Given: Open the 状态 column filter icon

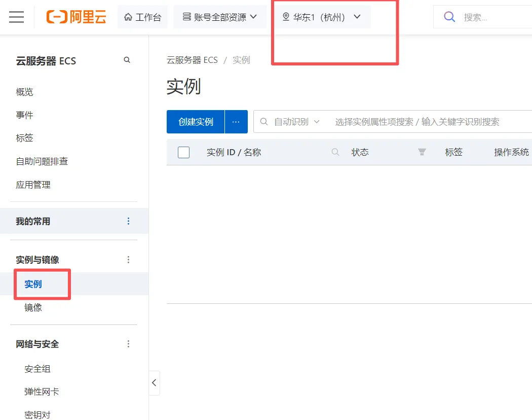Looking at the screenshot, I should pos(422,152).
